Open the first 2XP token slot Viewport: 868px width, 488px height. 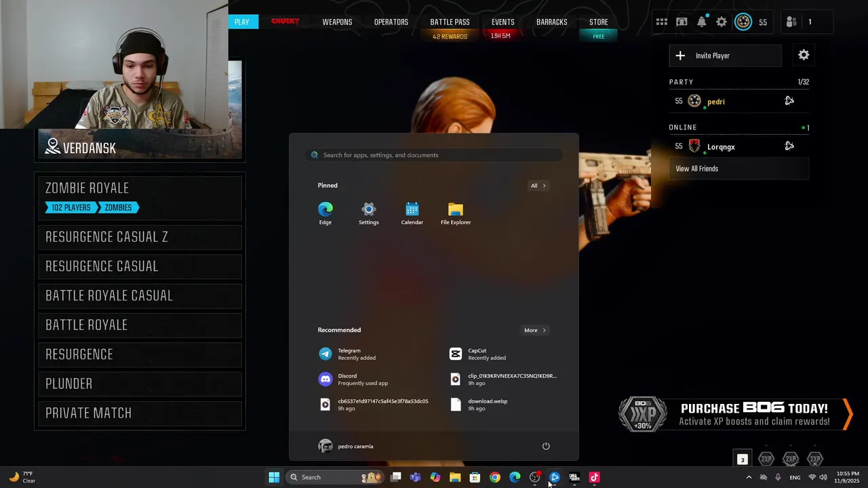(766, 459)
